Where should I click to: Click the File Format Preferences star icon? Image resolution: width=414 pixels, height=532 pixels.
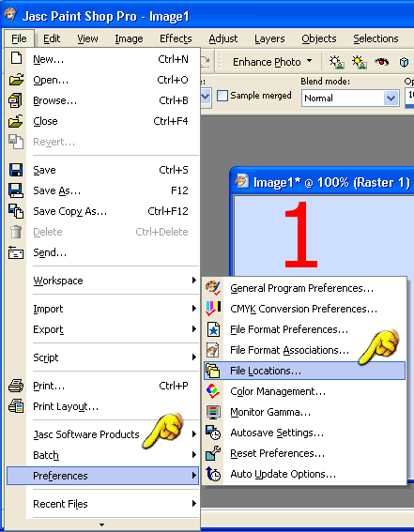click(x=213, y=329)
